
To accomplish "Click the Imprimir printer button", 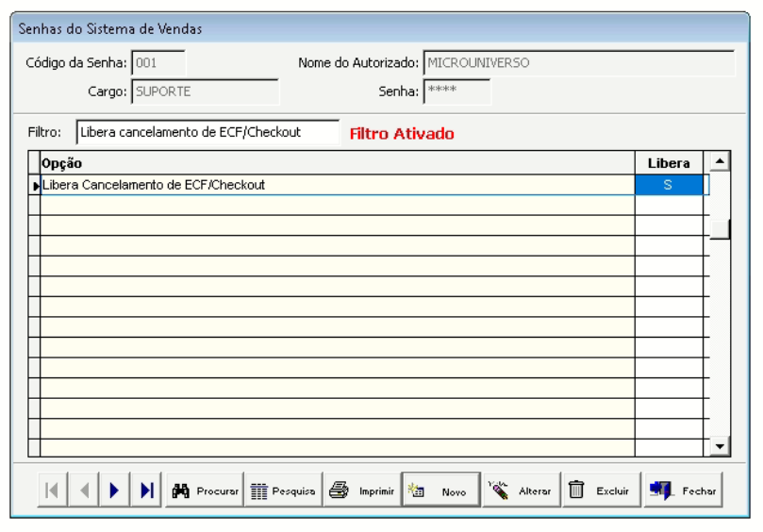I will [x=362, y=490].
